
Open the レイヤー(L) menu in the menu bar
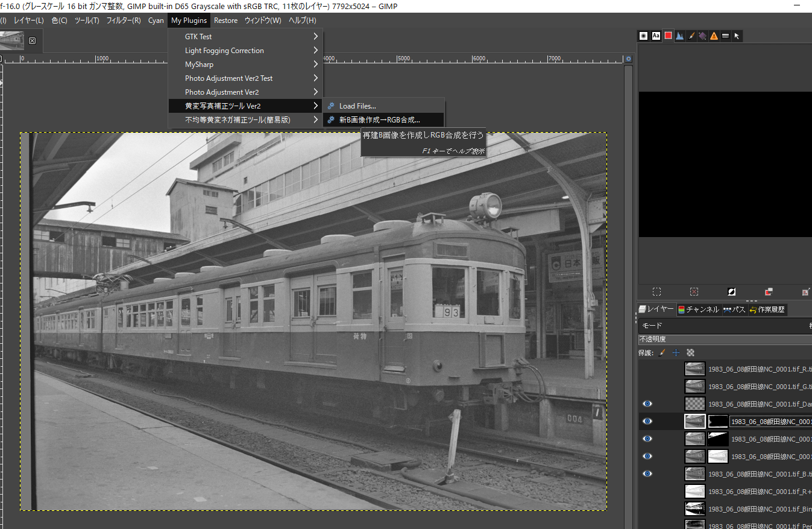tap(29, 21)
